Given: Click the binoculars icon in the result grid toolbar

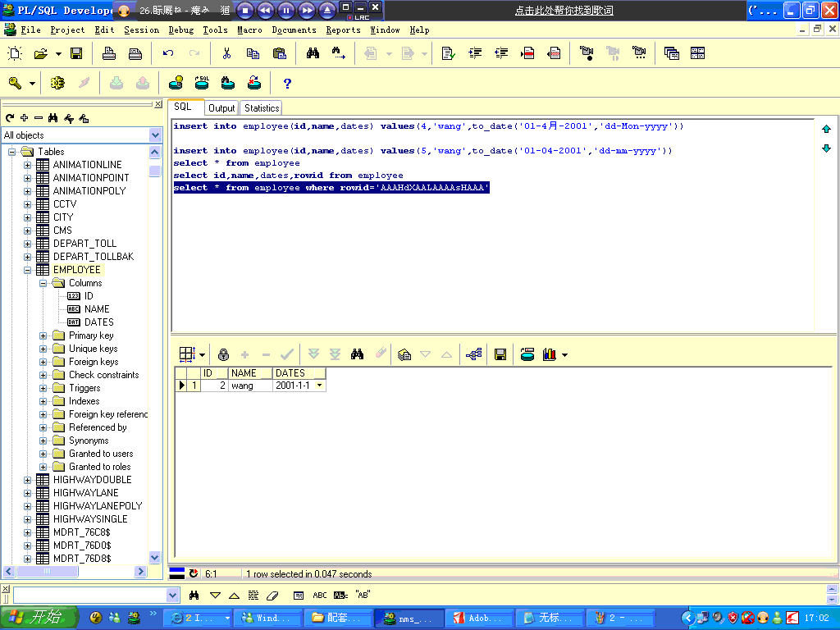Looking at the screenshot, I should tap(358, 354).
